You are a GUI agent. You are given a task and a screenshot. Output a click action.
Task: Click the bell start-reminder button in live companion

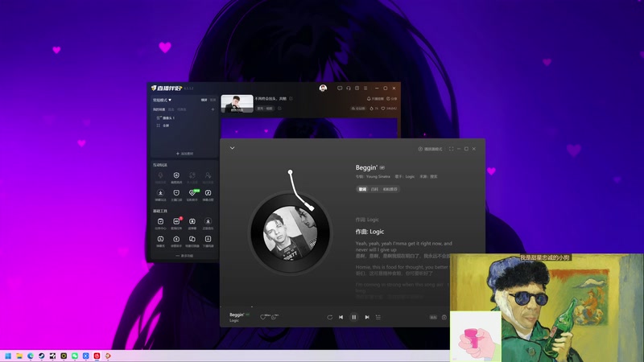point(375,98)
